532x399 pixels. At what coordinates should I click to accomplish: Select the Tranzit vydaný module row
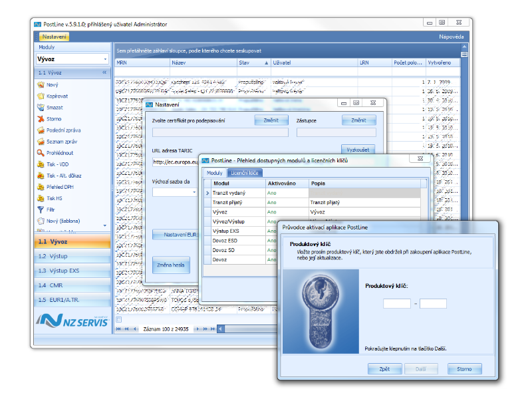pyautogui.click(x=312, y=193)
